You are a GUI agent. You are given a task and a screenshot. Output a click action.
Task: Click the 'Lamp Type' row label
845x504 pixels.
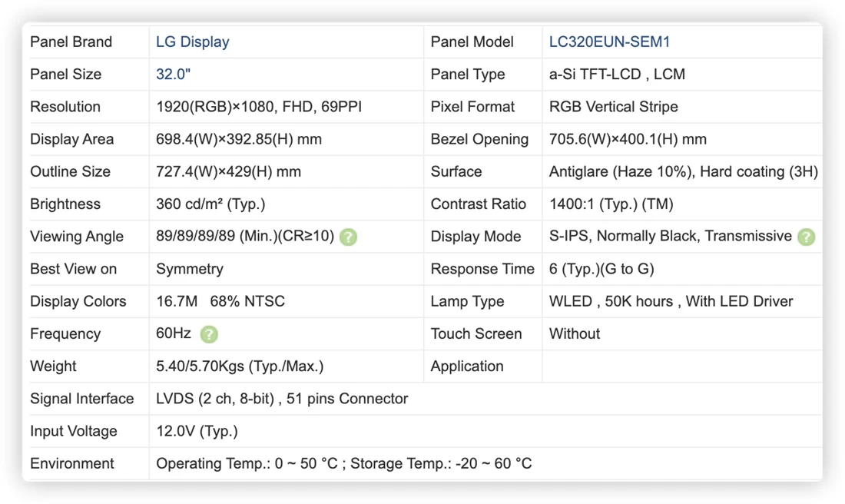pos(467,301)
